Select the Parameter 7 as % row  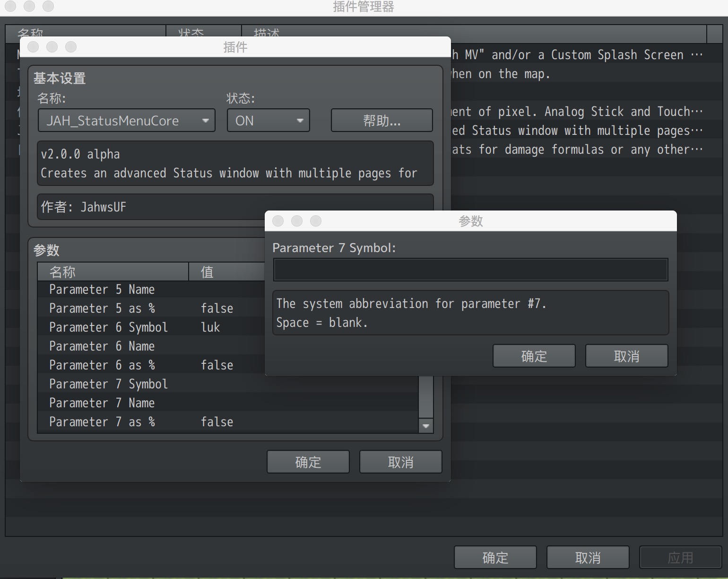click(x=228, y=422)
